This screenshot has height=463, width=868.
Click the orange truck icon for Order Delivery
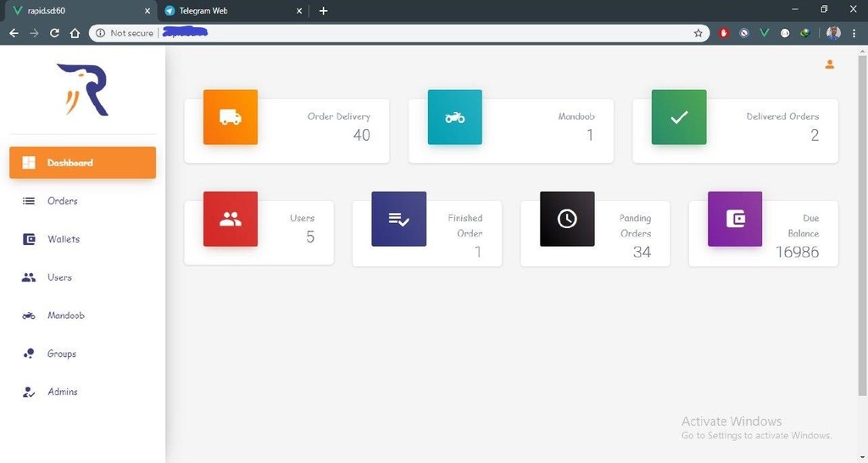coord(231,117)
